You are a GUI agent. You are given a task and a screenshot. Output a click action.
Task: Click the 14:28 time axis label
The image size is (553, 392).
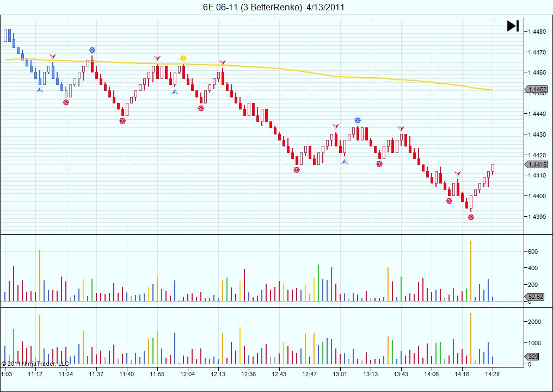tap(493, 374)
